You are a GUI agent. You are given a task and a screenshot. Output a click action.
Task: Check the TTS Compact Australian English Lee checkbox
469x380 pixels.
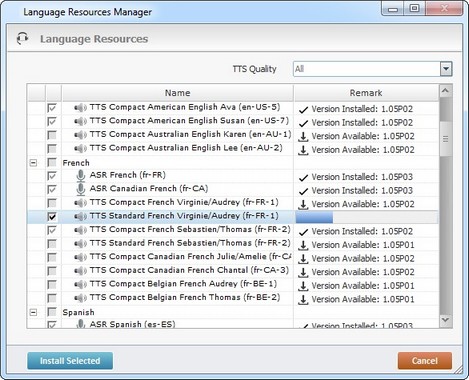click(x=52, y=149)
